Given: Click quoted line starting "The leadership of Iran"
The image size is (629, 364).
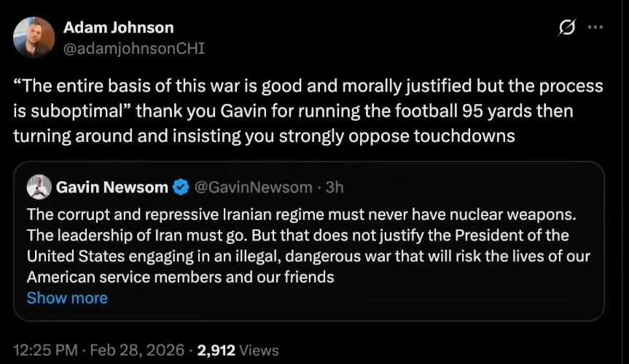Looking at the screenshot, I should pyautogui.click(x=297, y=236).
